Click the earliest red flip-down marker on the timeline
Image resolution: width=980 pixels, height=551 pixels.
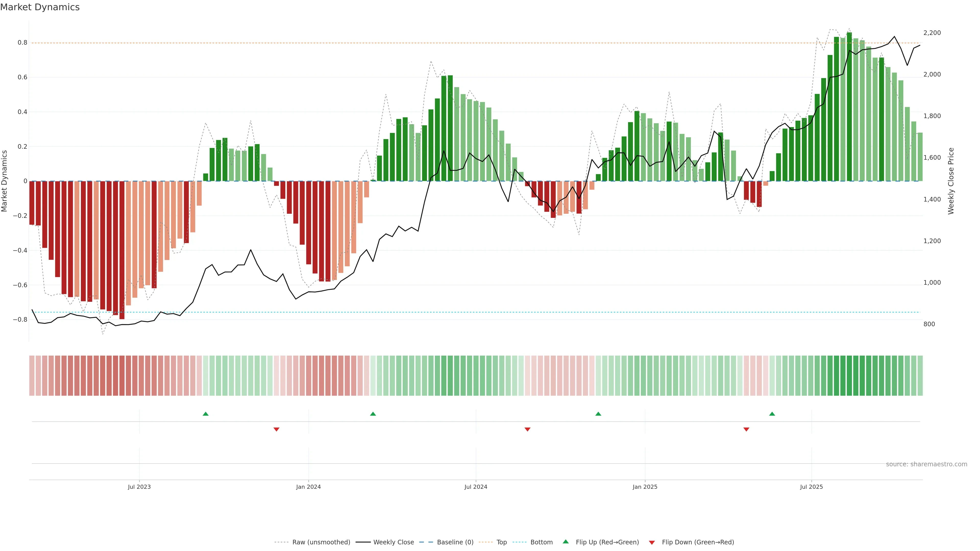pos(277,429)
